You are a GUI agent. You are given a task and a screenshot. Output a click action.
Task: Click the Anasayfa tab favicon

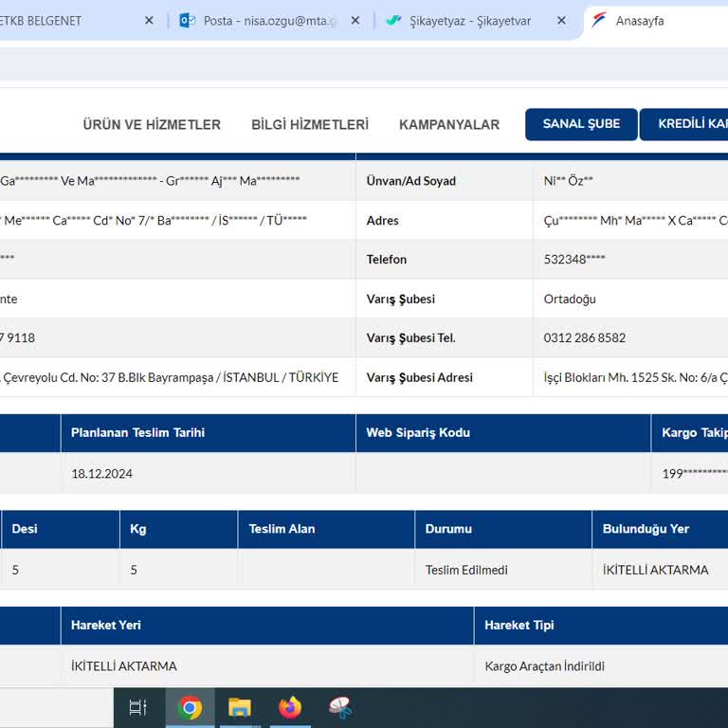click(599, 21)
